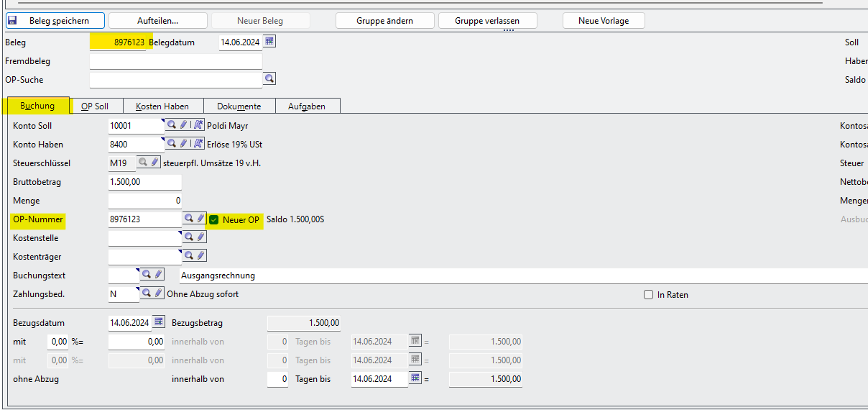The width and height of the screenshot is (868, 410).
Task: Open the calendar picker for Belegdatum
Action: pos(269,42)
